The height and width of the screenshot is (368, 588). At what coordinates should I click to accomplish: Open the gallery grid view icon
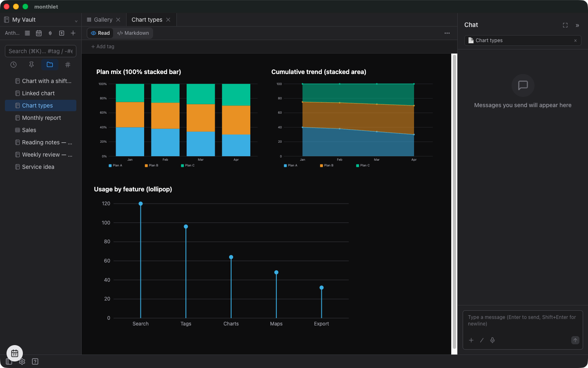pos(27,33)
